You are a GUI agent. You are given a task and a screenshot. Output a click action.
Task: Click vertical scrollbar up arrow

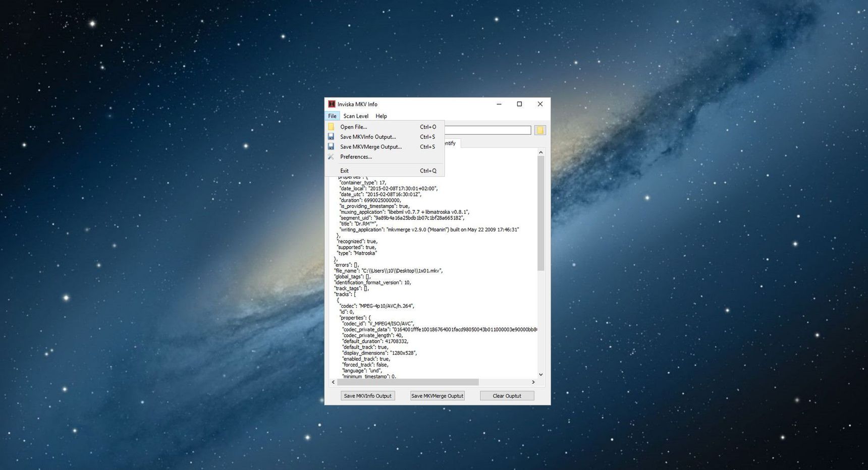541,152
